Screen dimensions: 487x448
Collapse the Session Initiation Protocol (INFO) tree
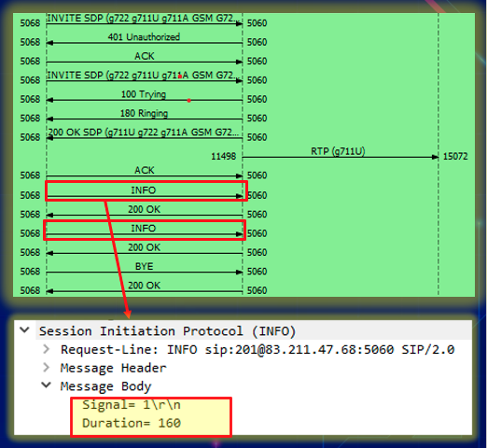24,329
